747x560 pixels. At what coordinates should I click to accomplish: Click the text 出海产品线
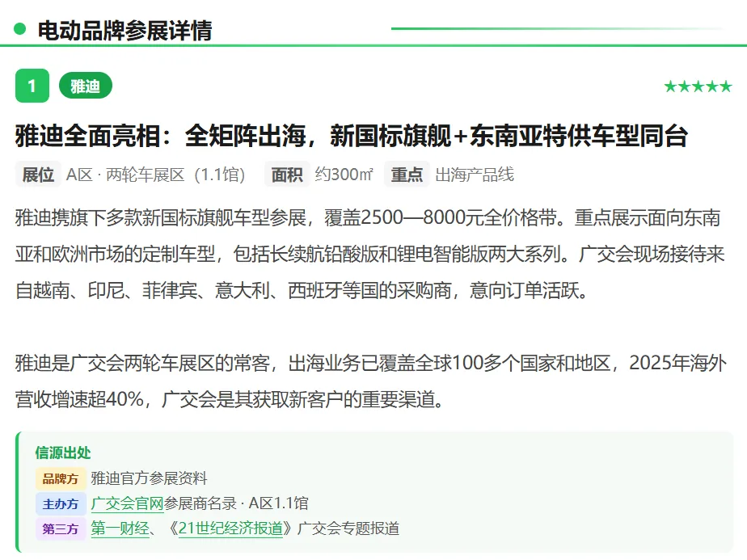point(475,175)
